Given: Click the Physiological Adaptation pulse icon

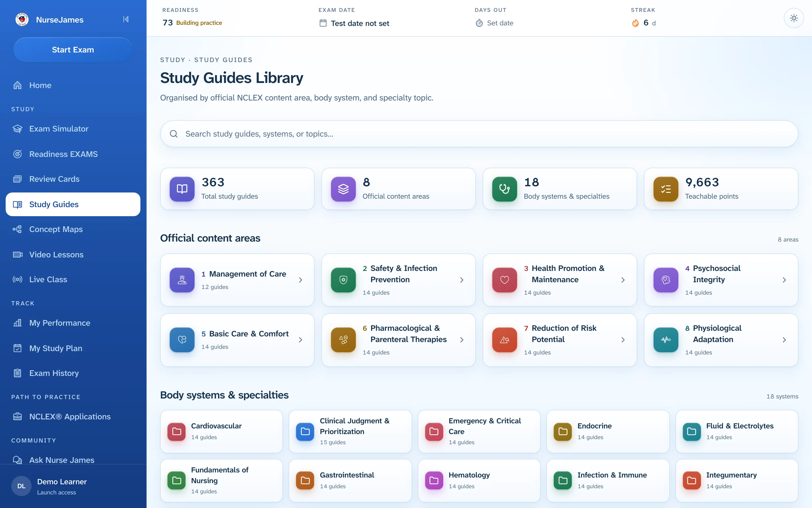Looking at the screenshot, I should point(666,340).
